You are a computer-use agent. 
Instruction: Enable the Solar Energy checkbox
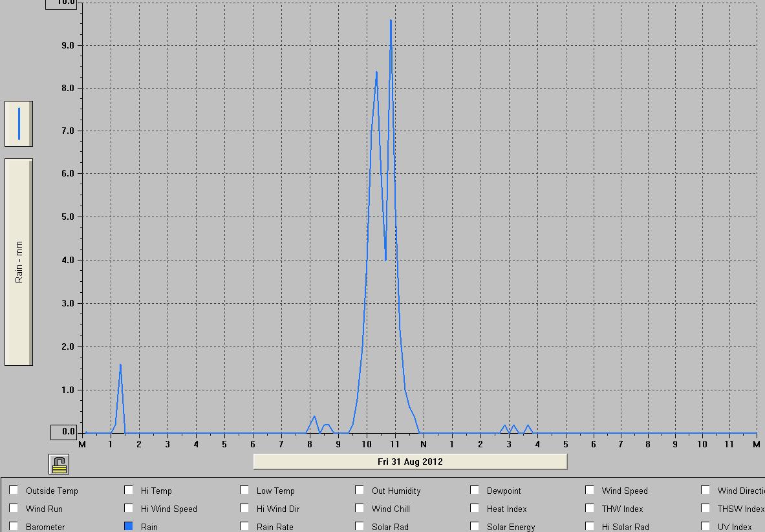(x=475, y=526)
